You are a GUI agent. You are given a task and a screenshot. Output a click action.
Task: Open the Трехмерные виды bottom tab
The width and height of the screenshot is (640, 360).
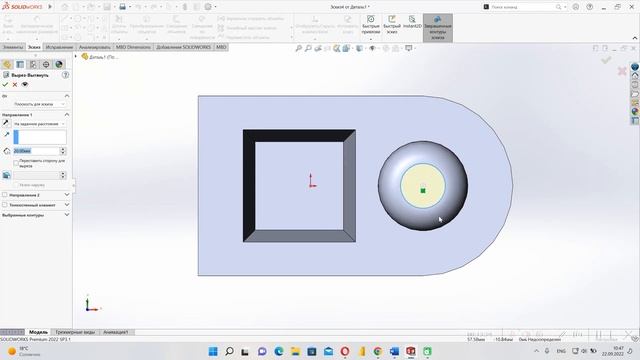point(75,332)
